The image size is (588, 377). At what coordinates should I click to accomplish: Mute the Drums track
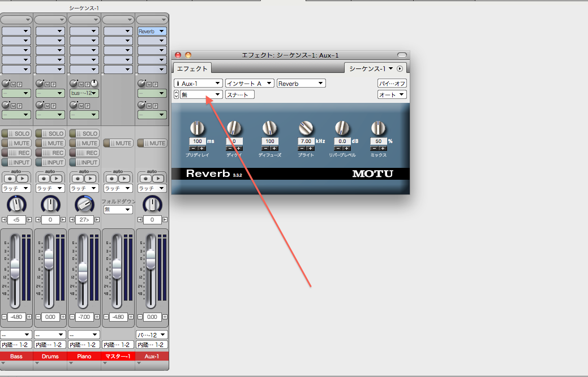50,143
